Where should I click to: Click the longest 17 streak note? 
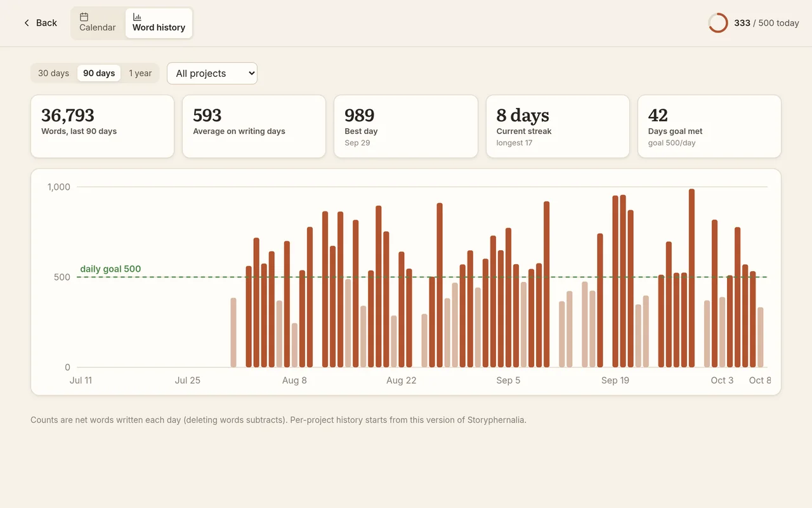click(514, 143)
